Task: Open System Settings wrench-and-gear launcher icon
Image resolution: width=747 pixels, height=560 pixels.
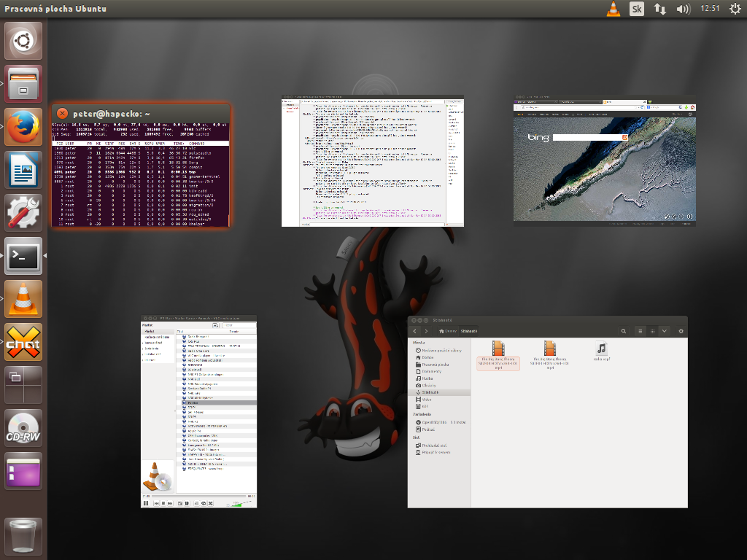Action: pyautogui.click(x=23, y=213)
